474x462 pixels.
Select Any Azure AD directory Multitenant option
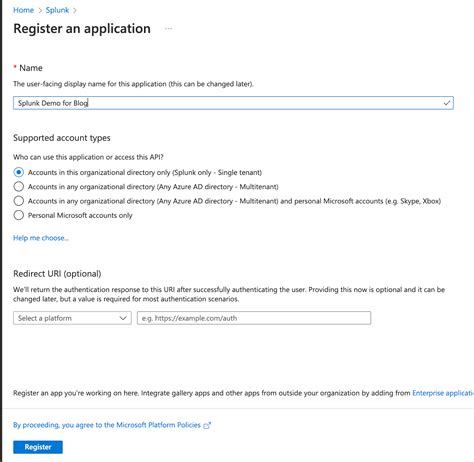tap(19, 187)
